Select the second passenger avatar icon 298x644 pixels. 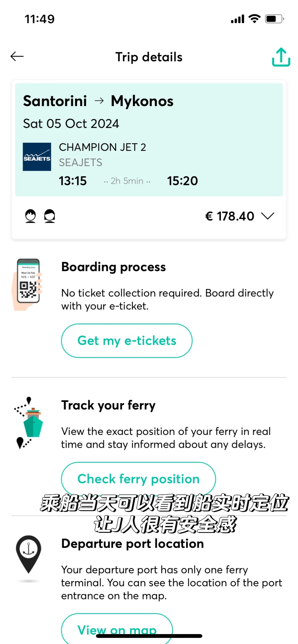click(x=50, y=216)
